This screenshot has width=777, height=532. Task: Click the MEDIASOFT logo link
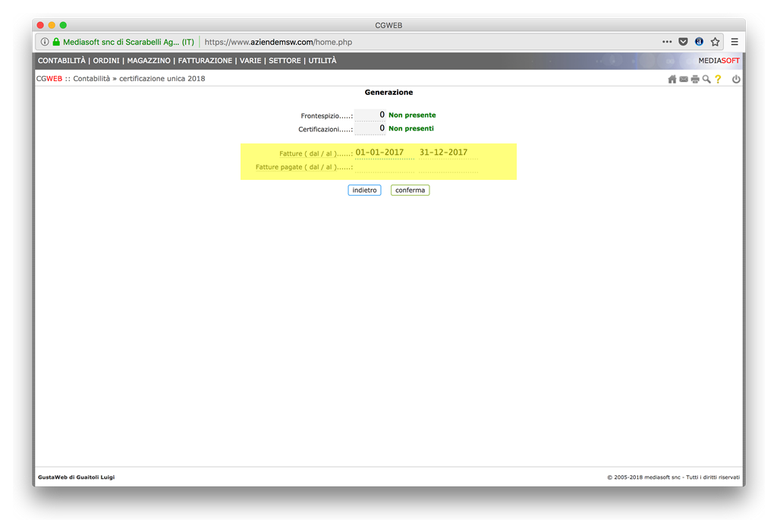click(719, 61)
